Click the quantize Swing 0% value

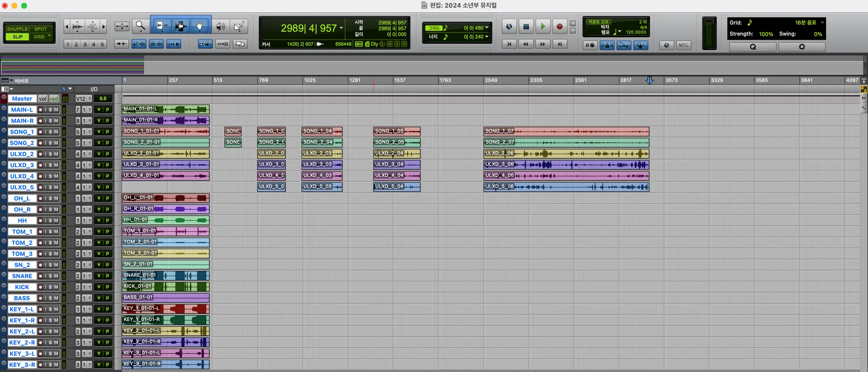(818, 34)
